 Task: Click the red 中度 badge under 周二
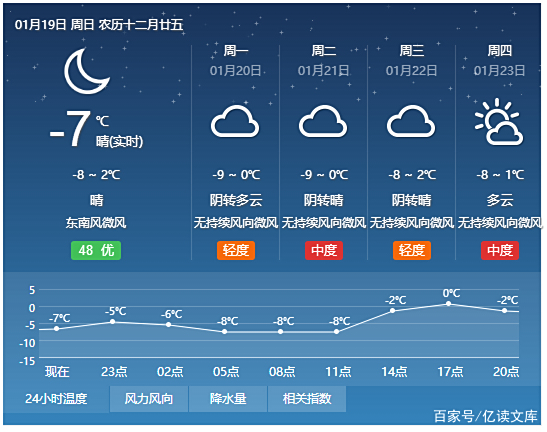tap(324, 251)
